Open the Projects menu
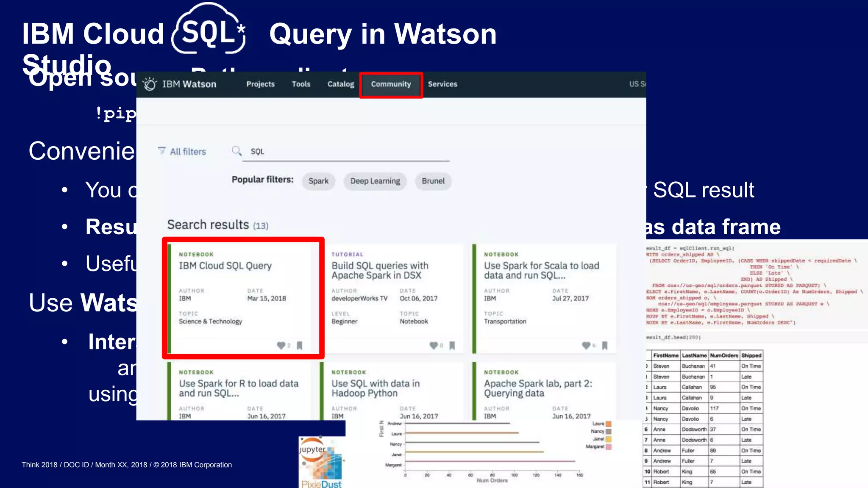This screenshot has width=868, height=488. click(260, 84)
